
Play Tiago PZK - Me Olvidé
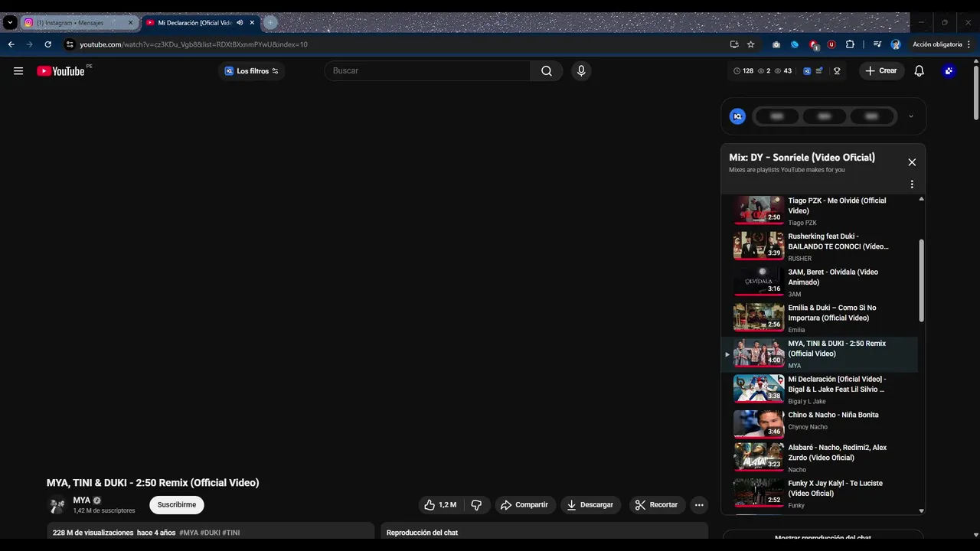point(821,211)
